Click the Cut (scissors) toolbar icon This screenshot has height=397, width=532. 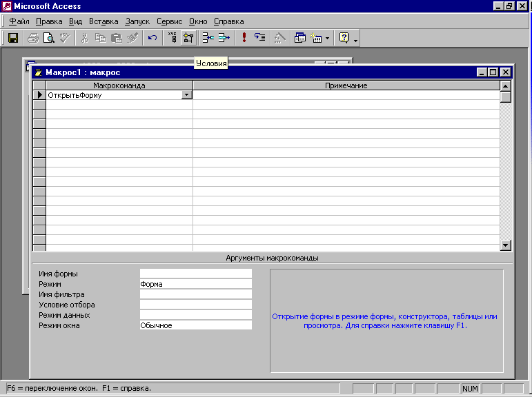point(84,38)
